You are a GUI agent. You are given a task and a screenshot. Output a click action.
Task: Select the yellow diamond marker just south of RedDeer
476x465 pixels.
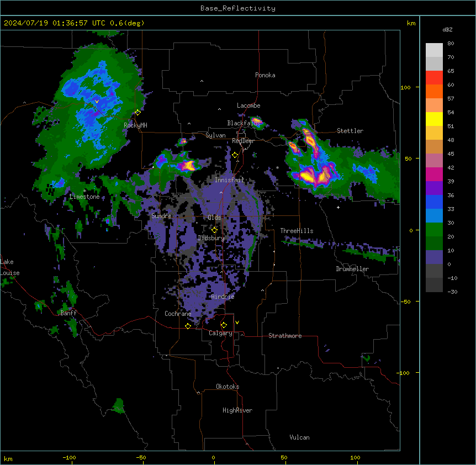point(235,155)
